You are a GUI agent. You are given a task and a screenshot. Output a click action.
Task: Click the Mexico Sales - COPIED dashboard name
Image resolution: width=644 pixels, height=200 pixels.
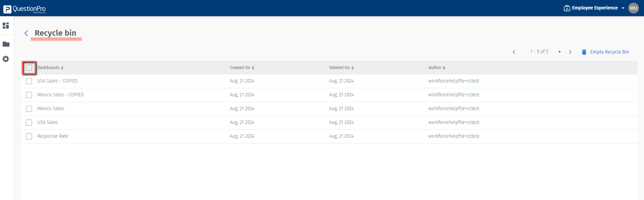(x=61, y=95)
